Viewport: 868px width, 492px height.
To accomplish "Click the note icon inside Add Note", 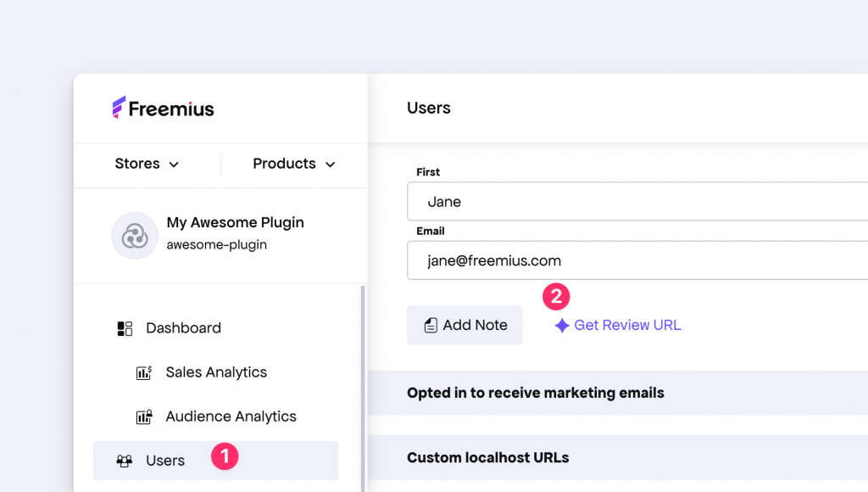I will click(430, 325).
